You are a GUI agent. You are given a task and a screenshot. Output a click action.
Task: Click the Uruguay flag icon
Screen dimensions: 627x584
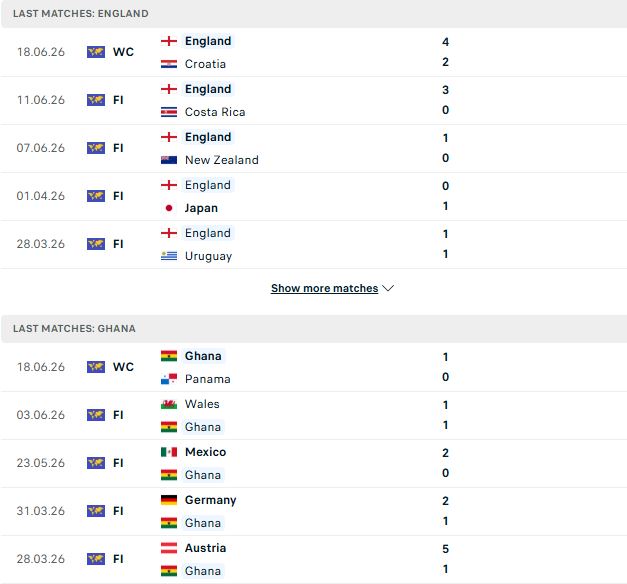point(169,256)
